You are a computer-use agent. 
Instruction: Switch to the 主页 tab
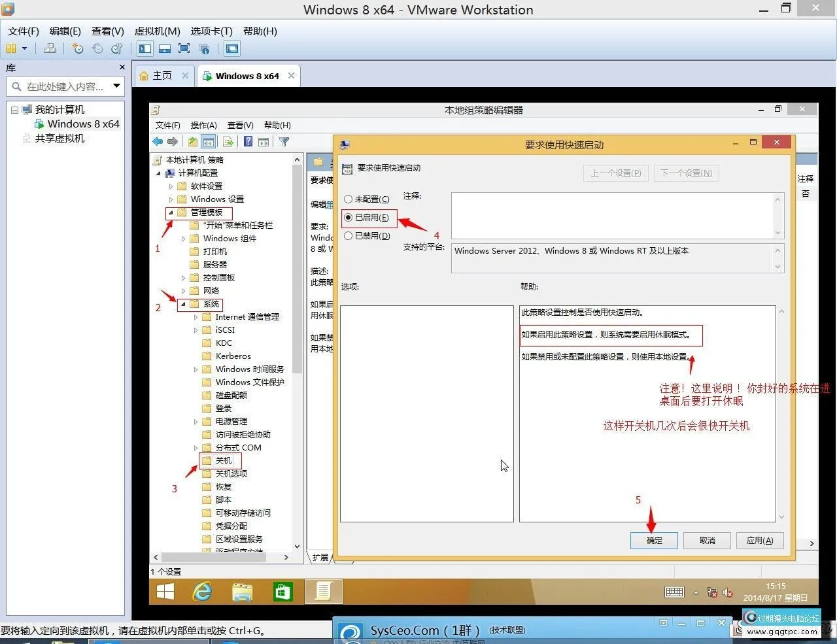coord(162,76)
